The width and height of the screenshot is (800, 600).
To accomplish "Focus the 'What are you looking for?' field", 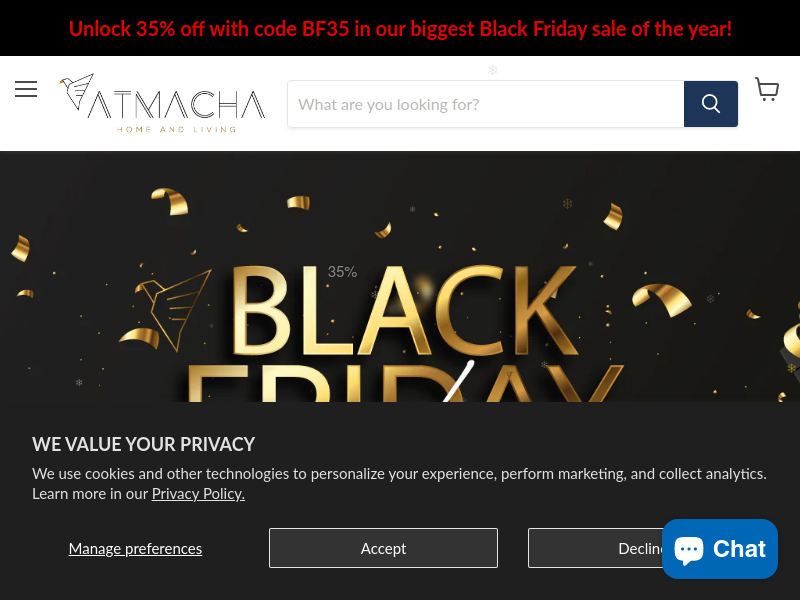I will pos(486,104).
